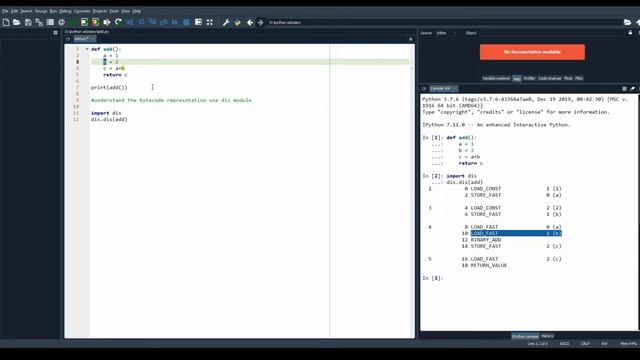Click the In [3]: console prompt
The width and height of the screenshot is (640, 360).
(433, 278)
